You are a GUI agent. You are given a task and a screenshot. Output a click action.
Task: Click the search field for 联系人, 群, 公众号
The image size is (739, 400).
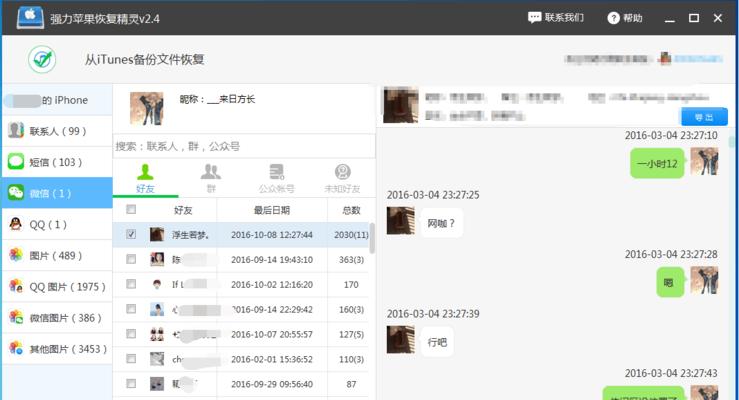tap(244, 146)
